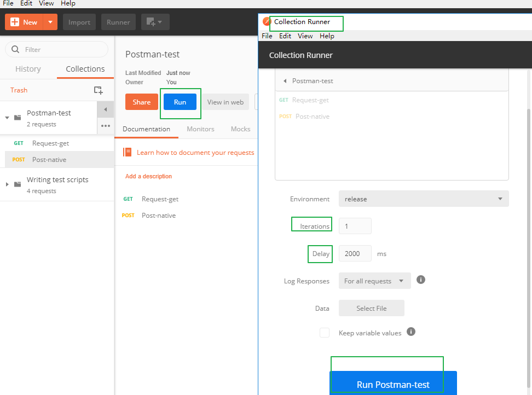Click the Collection Runner vertical scrollbar
The height and width of the screenshot is (395, 532).
point(529,247)
